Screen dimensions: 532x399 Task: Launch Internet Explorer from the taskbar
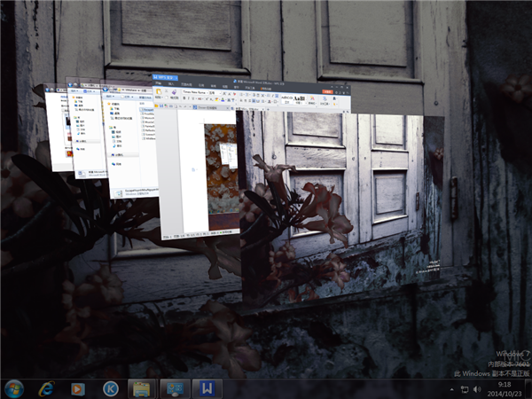(x=46, y=387)
